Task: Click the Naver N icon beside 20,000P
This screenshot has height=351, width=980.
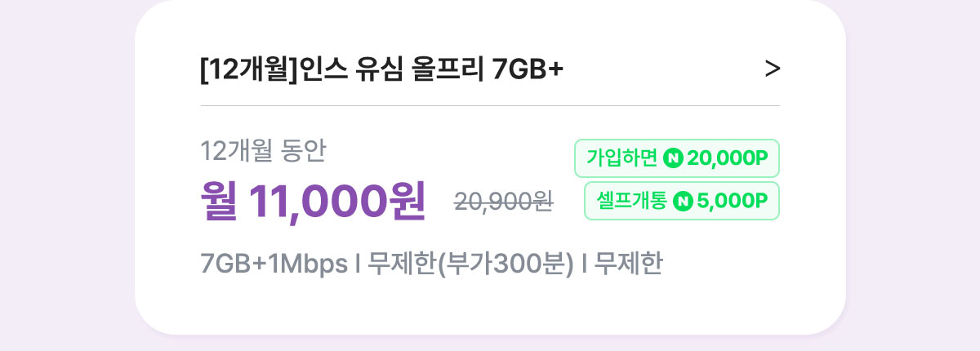Action: click(673, 158)
